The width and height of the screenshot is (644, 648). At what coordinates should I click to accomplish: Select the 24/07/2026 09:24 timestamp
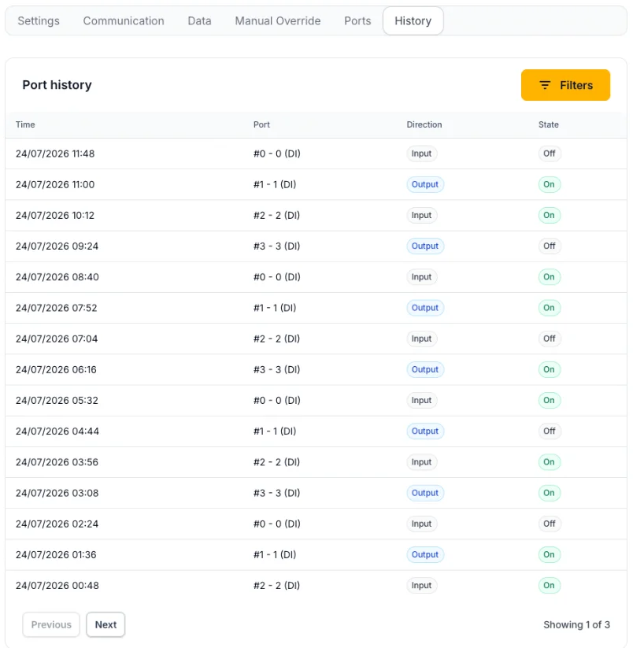pyautogui.click(x=57, y=246)
